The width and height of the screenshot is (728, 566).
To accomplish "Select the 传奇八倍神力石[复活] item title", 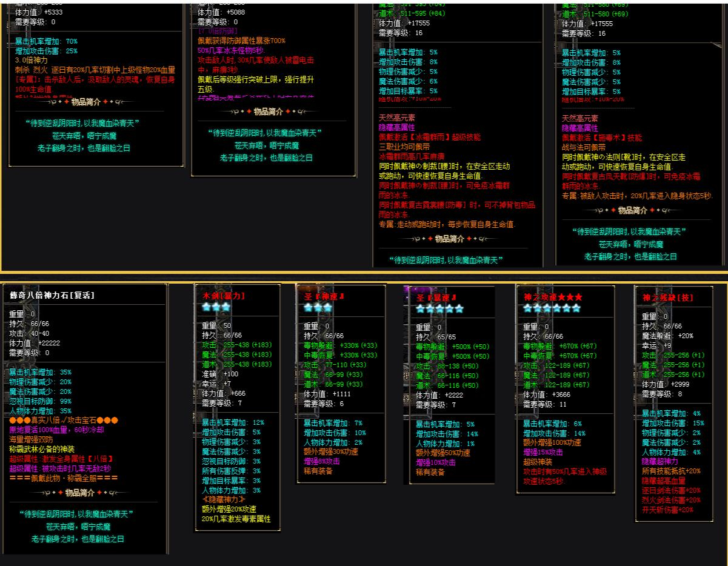I will [52, 295].
